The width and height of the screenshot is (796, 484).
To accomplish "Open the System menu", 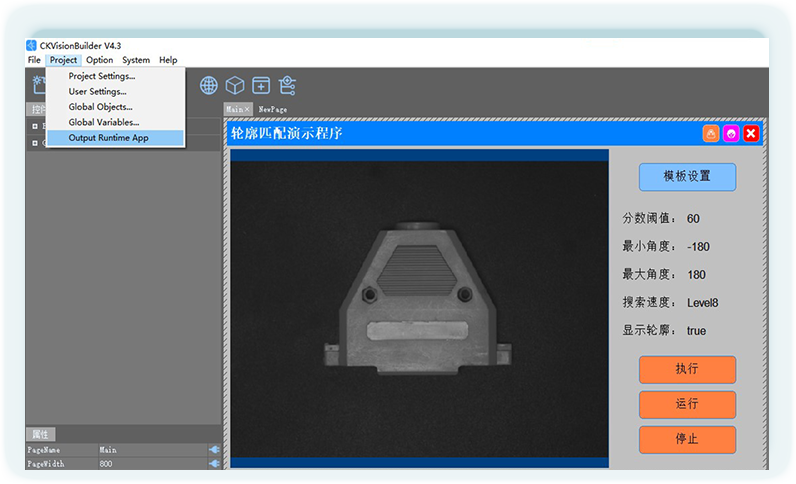I will tap(136, 60).
